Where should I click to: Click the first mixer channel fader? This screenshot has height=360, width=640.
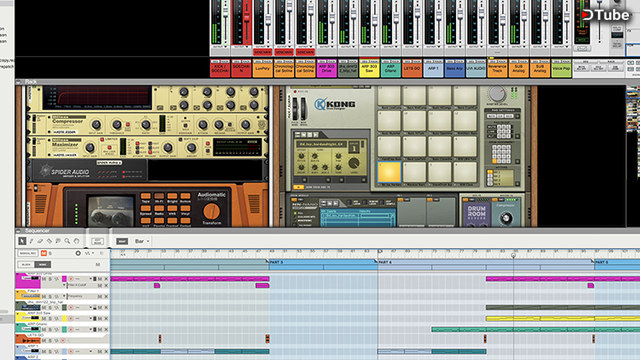[225, 12]
